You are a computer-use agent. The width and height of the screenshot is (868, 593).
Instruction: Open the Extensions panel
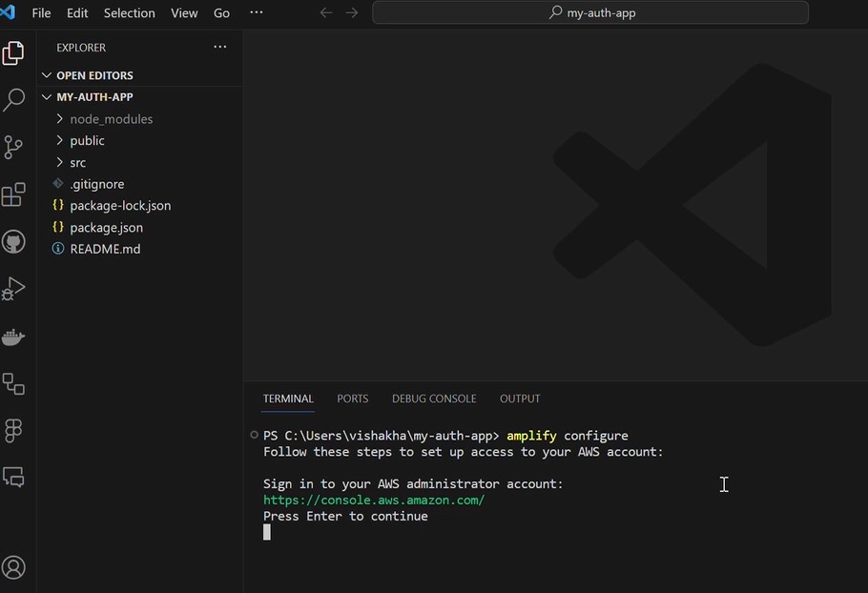click(x=13, y=194)
